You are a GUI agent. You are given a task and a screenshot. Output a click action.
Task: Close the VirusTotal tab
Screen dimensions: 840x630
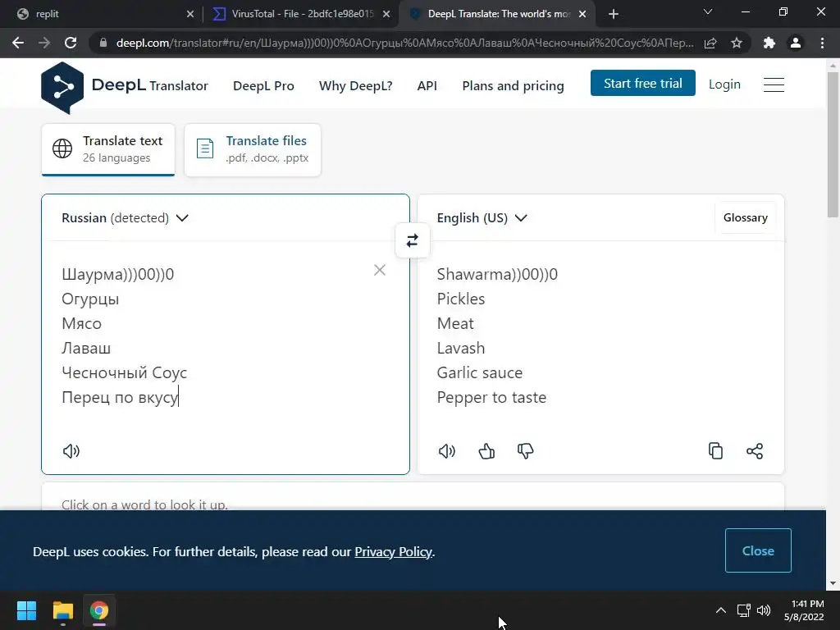point(386,14)
